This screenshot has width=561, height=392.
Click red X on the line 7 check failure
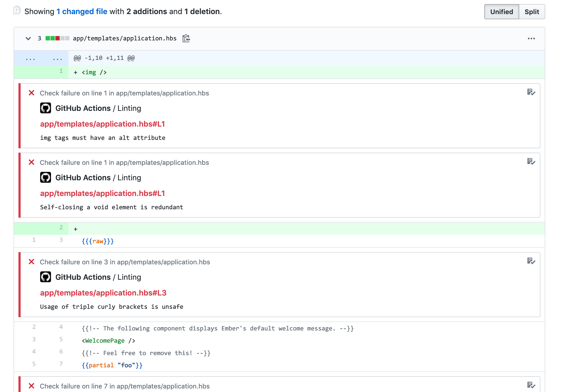click(31, 386)
